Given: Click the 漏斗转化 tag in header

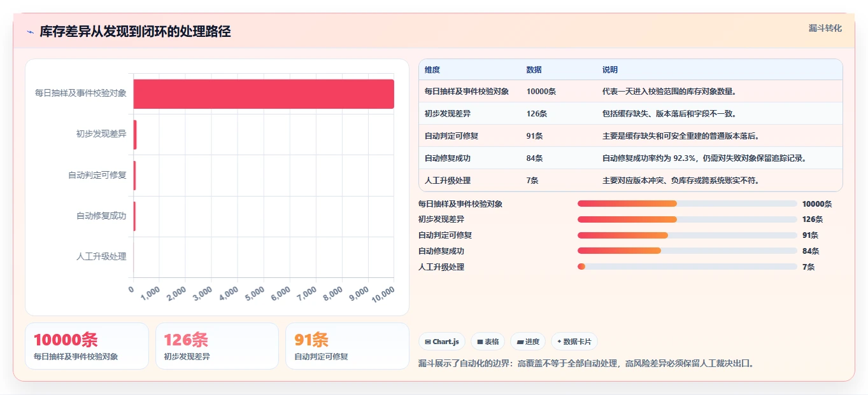Looking at the screenshot, I should point(825,28).
